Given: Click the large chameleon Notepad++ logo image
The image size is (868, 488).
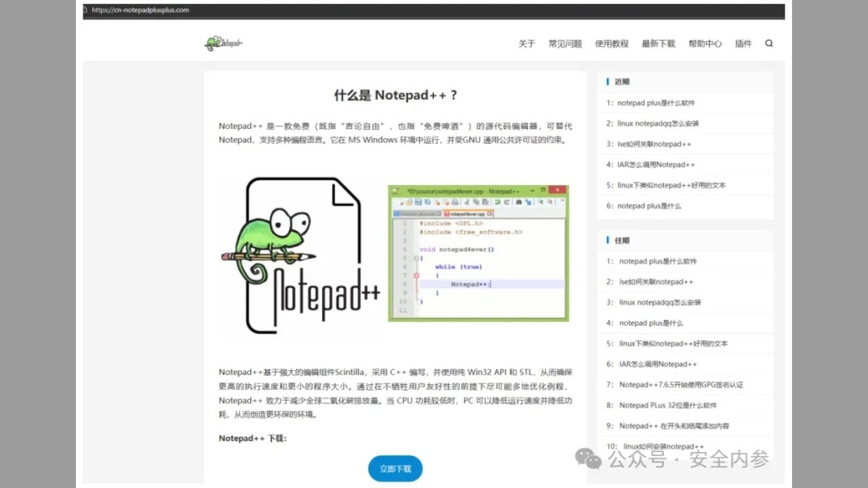Looking at the screenshot, I should point(300,256).
